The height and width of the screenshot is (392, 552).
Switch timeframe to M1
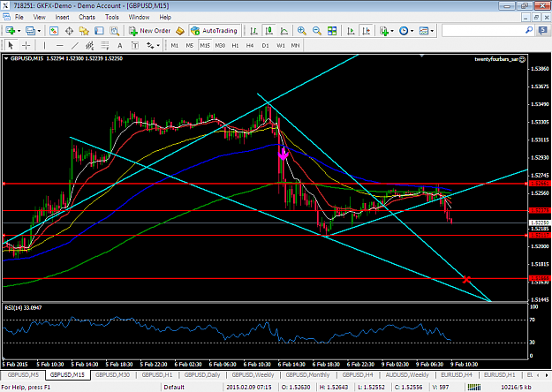[x=175, y=45]
